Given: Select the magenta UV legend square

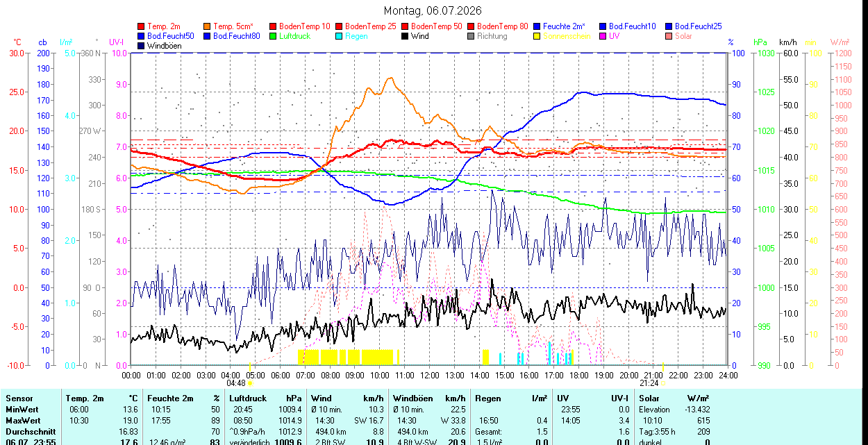Looking at the screenshot, I should pos(603,36).
